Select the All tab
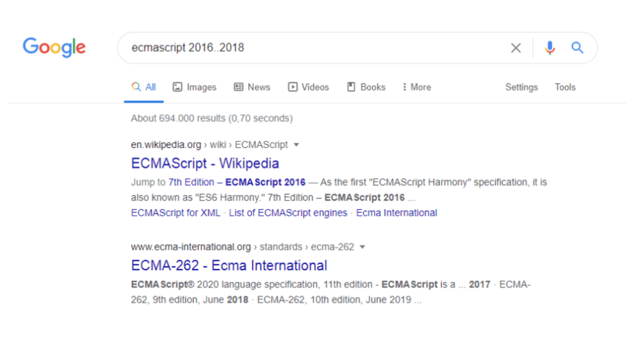Image resolution: width=644 pixels, height=344 pixels. (144, 87)
